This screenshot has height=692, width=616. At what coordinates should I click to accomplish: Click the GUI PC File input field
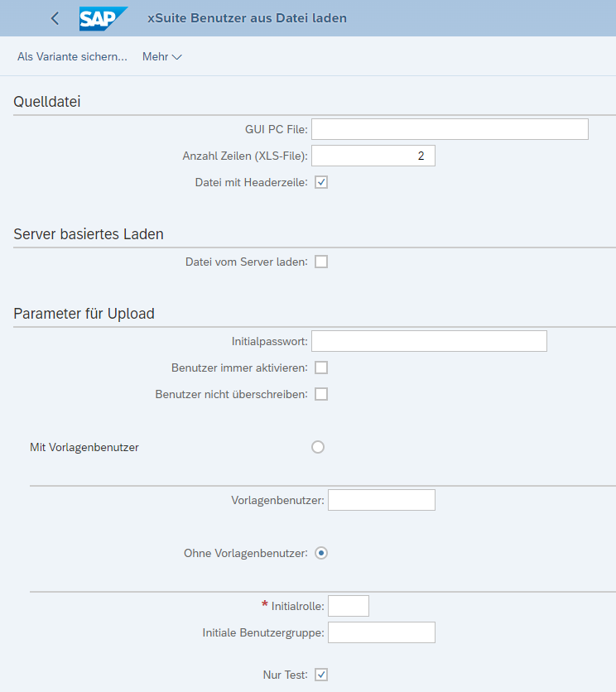pyautogui.click(x=450, y=129)
